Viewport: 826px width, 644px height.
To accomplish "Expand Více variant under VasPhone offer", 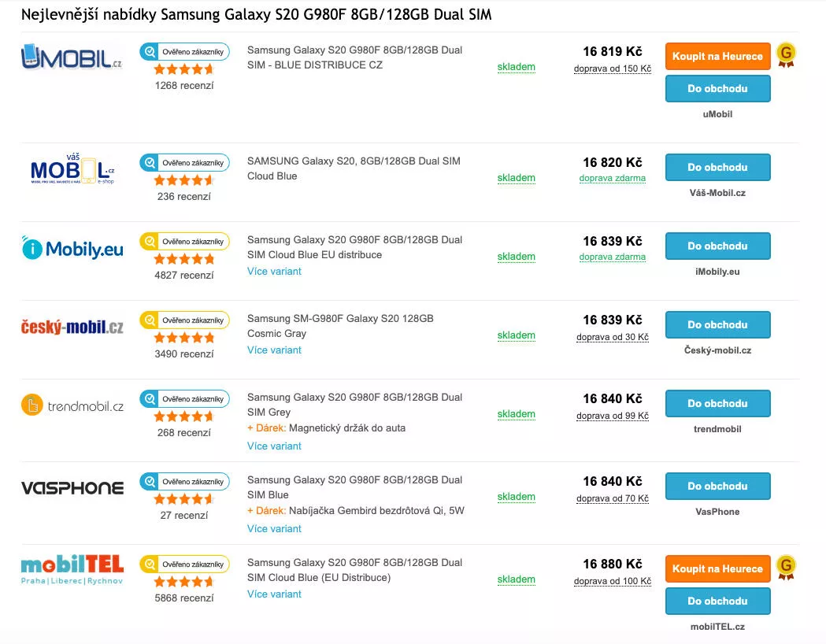I will pos(274,529).
